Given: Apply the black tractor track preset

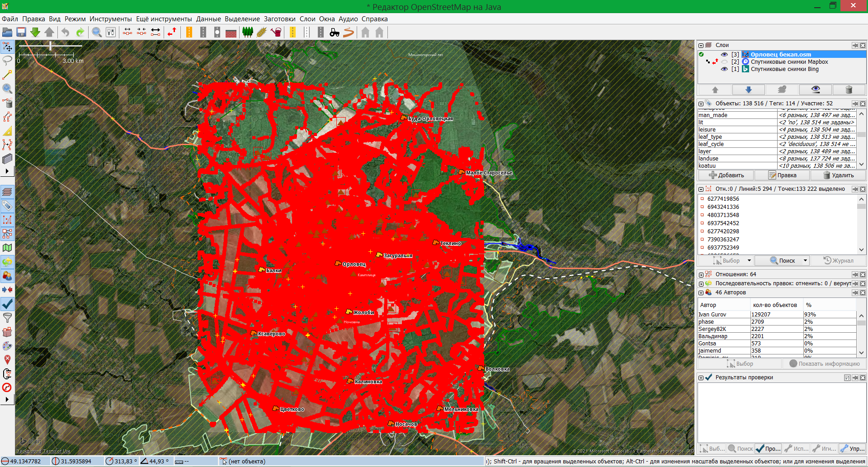Looking at the screenshot, I should point(335,32).
